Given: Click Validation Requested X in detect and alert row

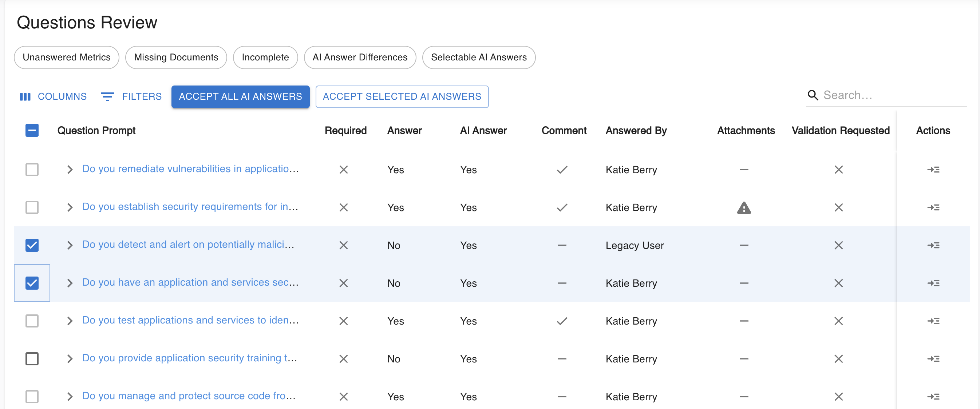Looking at the screenshot, I should tap(838, 245).
